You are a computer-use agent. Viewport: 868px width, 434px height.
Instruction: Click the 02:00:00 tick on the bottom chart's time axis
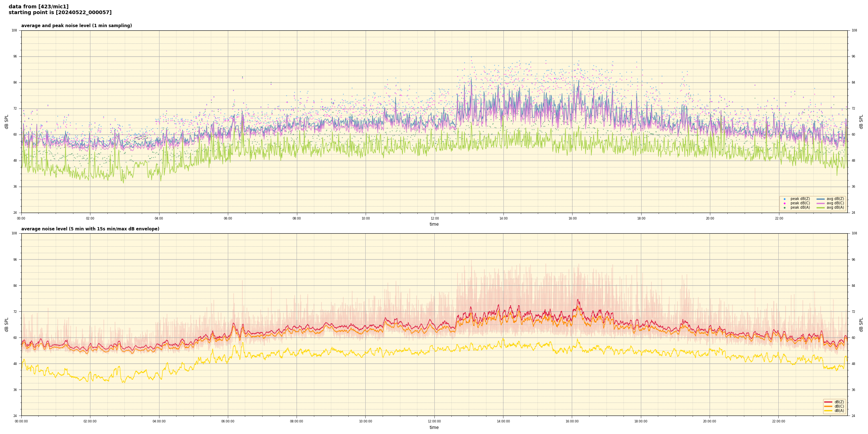pos(90,421)
